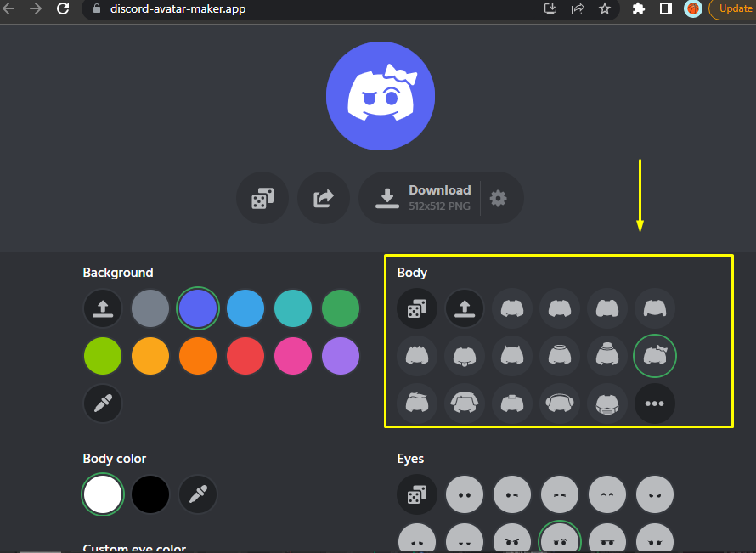756x553 pixels.
Task: Go back in the browser
Action: point(8,8)
